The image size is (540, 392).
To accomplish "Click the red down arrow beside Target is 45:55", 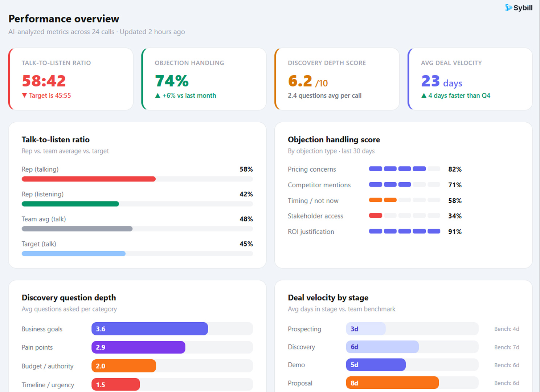I will coord(24,95).
